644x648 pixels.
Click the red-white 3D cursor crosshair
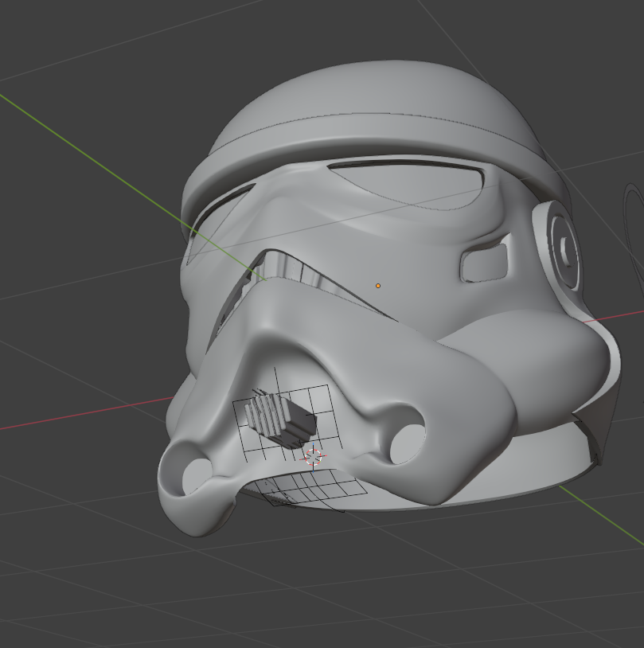pos(314,457)
